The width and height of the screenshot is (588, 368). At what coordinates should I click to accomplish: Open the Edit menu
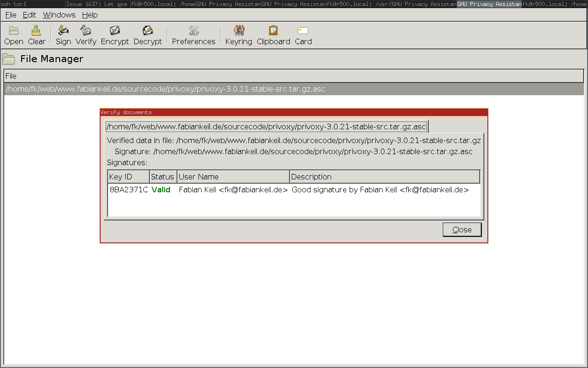[29, 15]
